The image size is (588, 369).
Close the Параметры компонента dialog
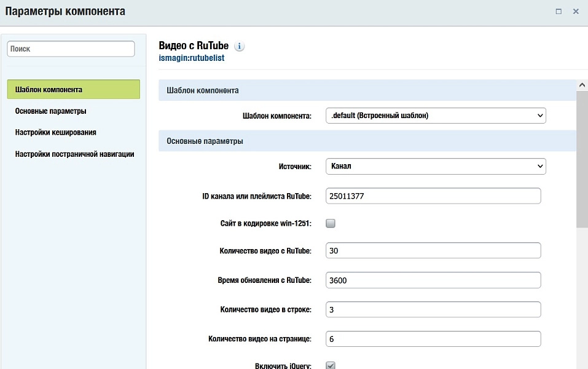[576, 11]
